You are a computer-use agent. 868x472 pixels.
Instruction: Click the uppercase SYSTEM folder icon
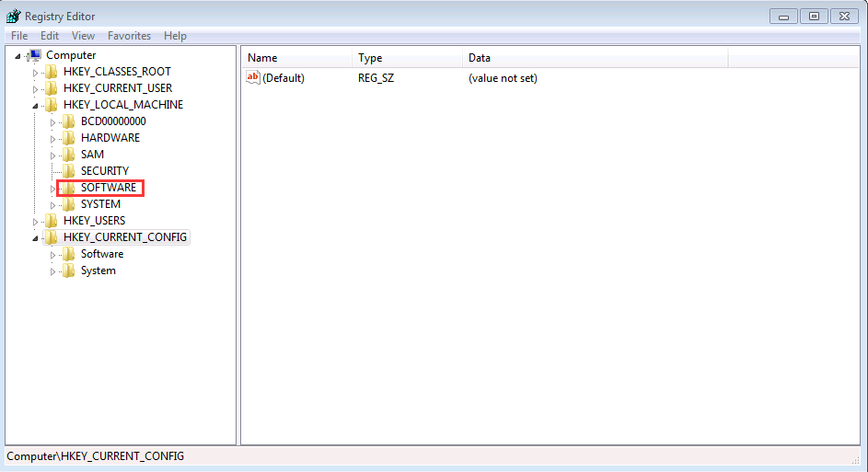(69, 204)
